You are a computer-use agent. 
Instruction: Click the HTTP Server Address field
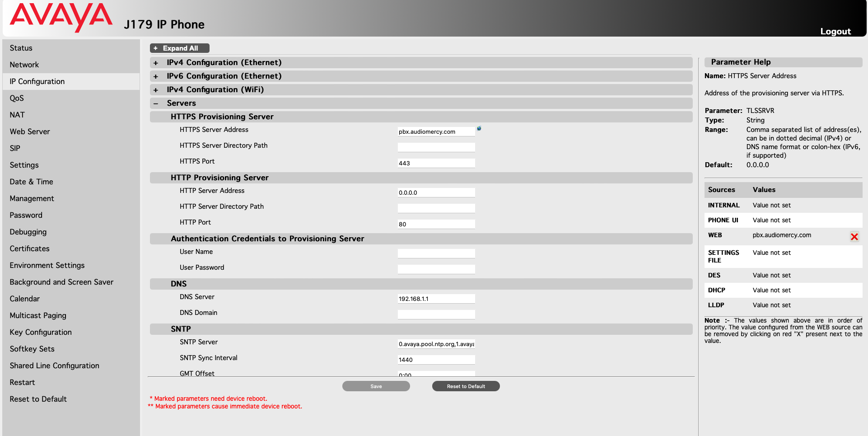(436, 192)
